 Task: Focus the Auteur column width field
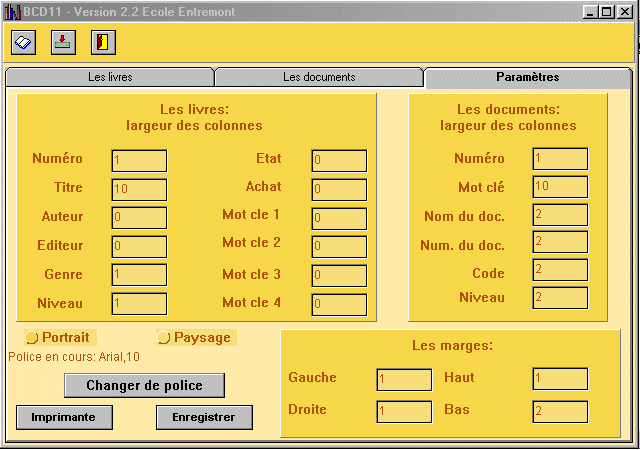tap(139, 218)
